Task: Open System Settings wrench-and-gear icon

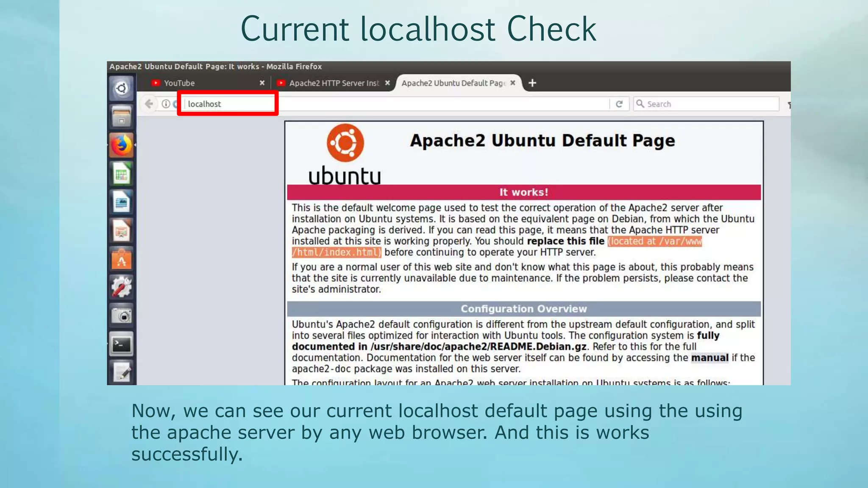Action: (x=122, y=287)
